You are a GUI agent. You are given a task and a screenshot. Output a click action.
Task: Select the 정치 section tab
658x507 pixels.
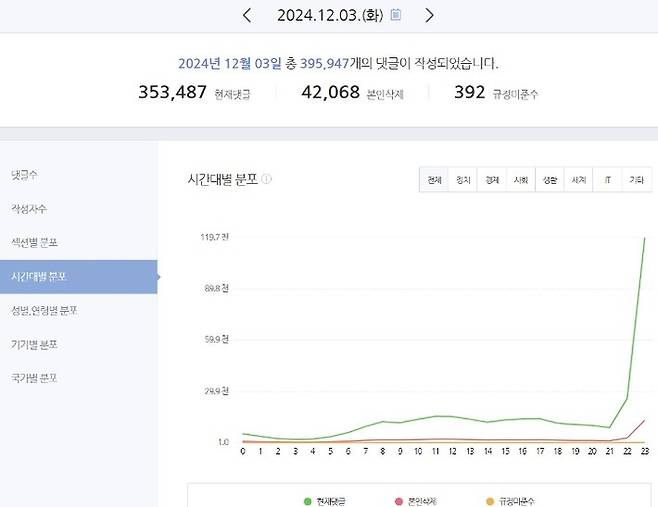(x=463, y=180)
